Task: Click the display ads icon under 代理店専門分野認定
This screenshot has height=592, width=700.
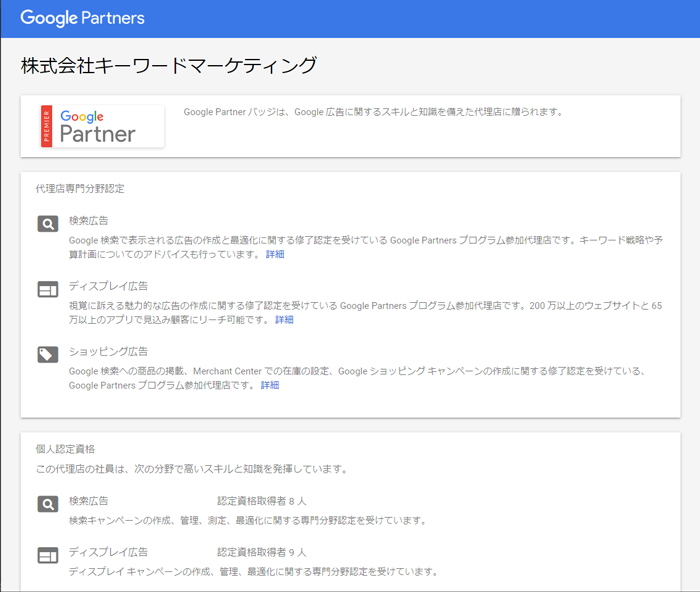Action: 48,289
